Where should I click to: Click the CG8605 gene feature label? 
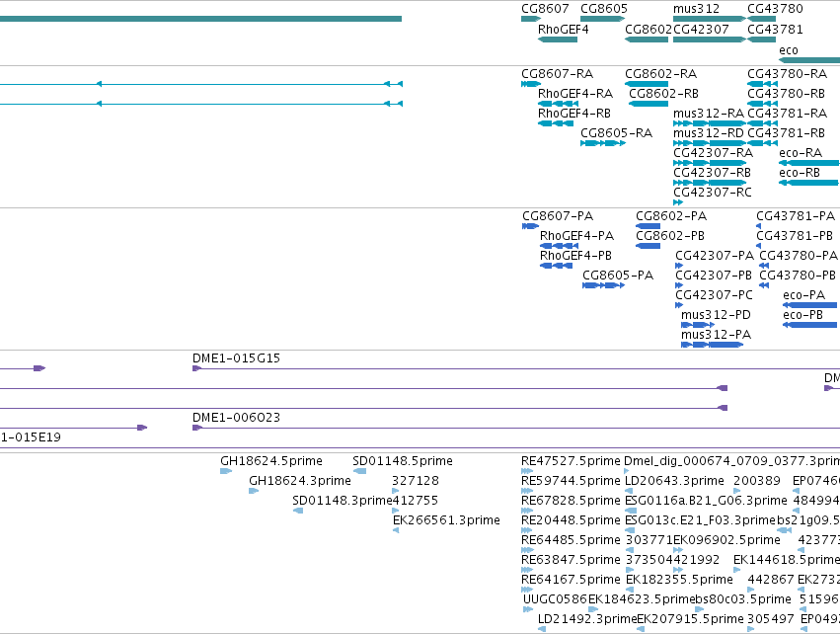coord(604,9)
